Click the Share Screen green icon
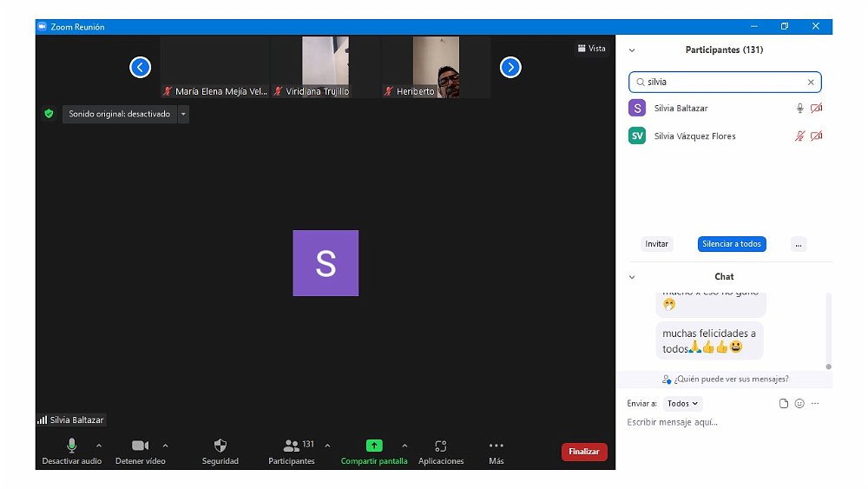This screenshot has height=489, width=868. 374,446
